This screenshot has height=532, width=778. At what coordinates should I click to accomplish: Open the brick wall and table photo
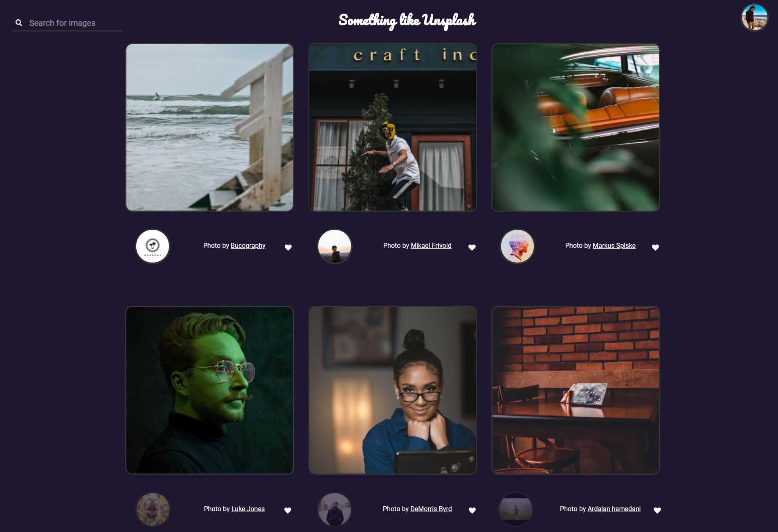click(576, 390)
